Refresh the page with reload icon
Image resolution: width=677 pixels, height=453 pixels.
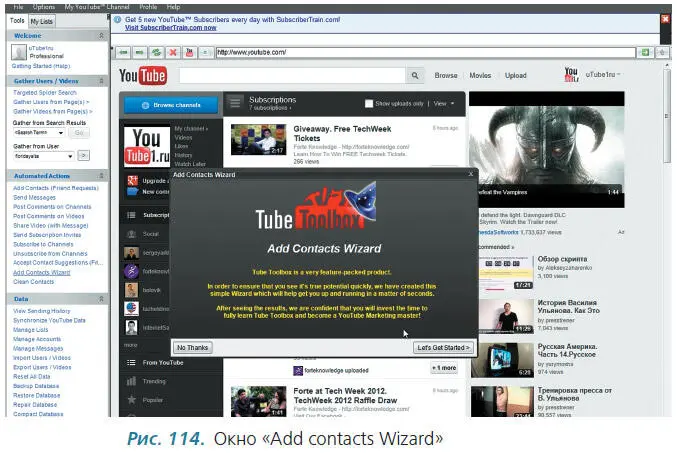[156, 53]
